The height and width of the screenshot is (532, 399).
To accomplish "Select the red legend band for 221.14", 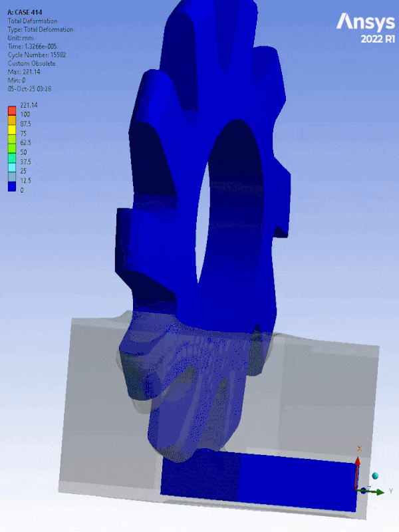I will point(11,110).
